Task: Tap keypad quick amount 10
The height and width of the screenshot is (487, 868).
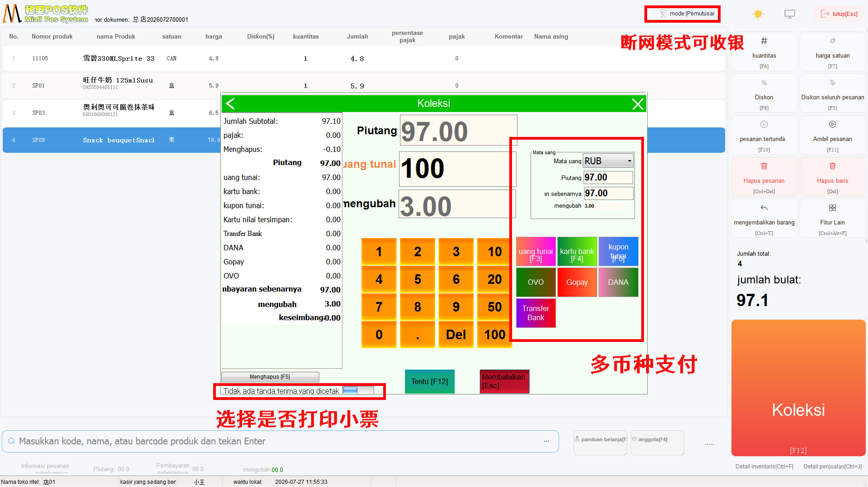Action: click(x=494, y=252)
